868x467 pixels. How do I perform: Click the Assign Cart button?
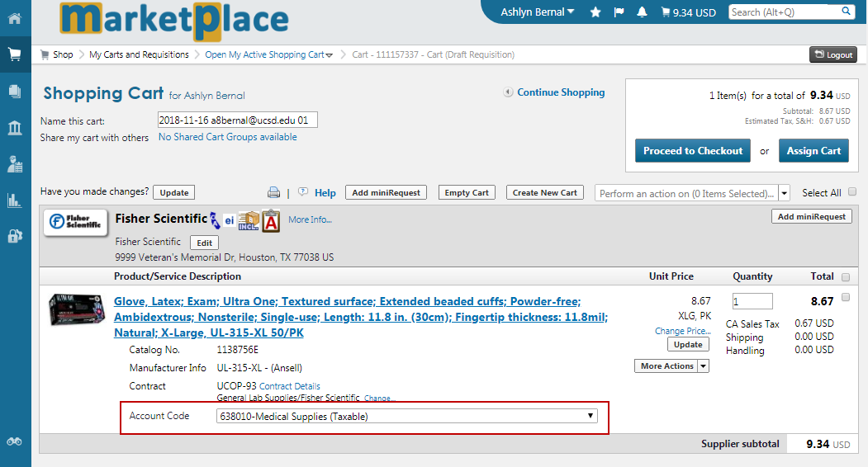click(813, 150)
